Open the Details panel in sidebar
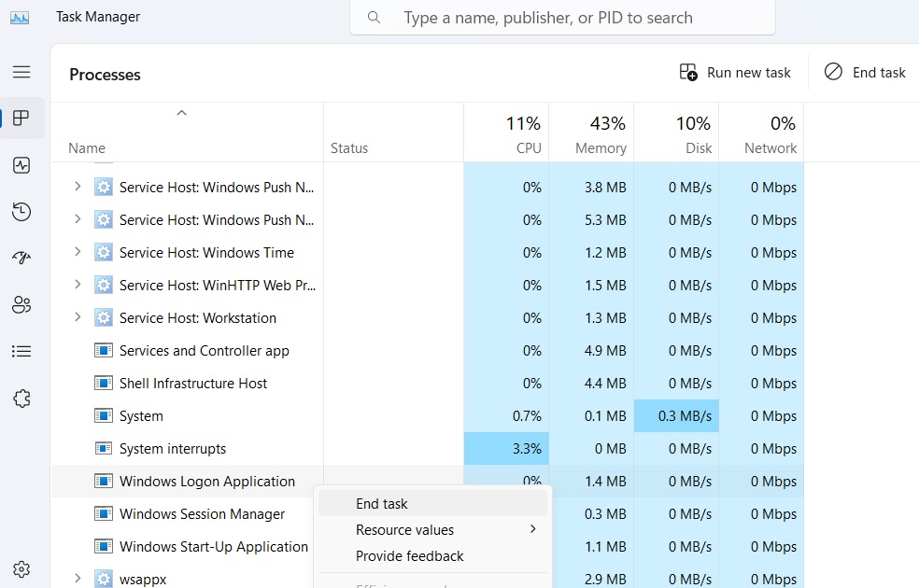Screen dimensions: 919x588 pos(21,351)
